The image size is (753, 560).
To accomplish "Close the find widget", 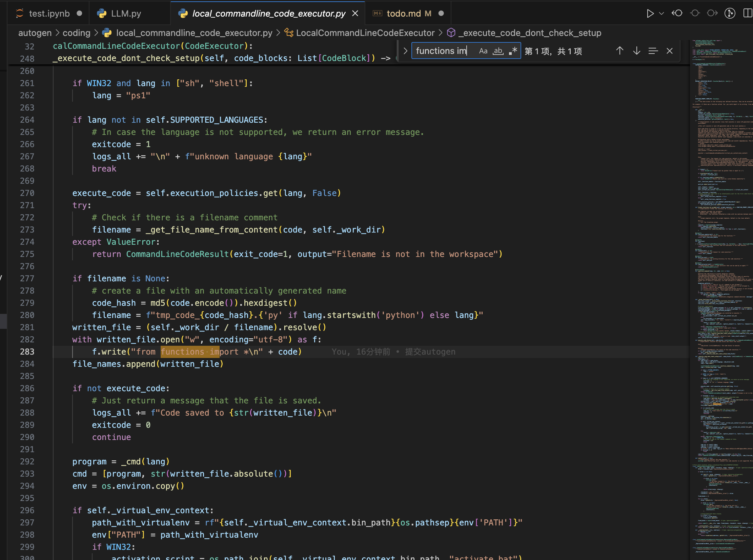I will (x=670, y=51).
